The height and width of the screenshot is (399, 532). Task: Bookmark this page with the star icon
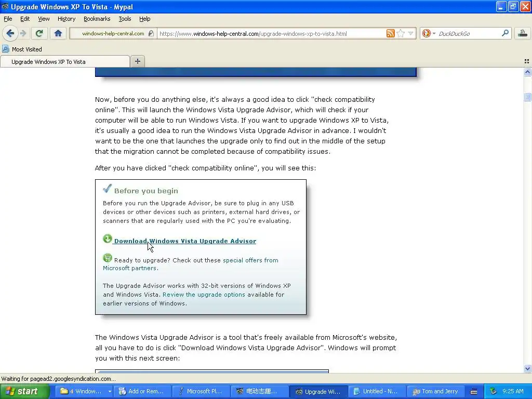(x=401, y=33)
